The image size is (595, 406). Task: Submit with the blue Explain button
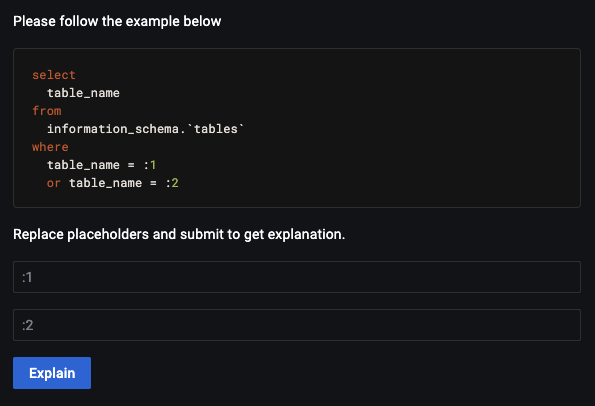point(52,373)
